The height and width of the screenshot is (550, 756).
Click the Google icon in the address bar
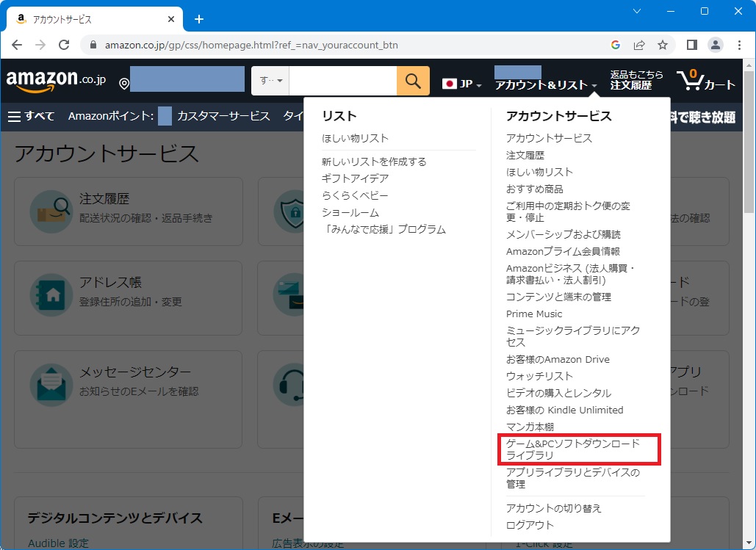point(615,45)
